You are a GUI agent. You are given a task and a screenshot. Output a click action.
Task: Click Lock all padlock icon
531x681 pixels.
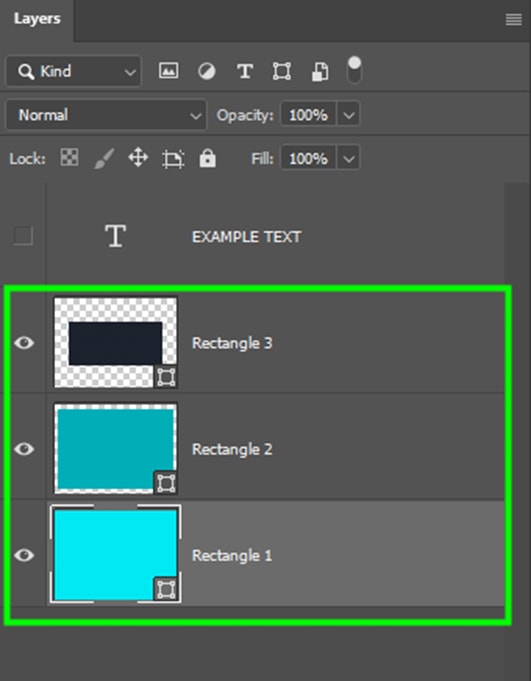pos(208,158)
